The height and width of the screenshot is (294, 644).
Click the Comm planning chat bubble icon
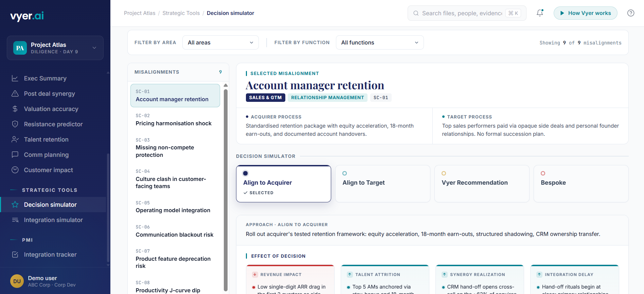(x=15, y=155)
